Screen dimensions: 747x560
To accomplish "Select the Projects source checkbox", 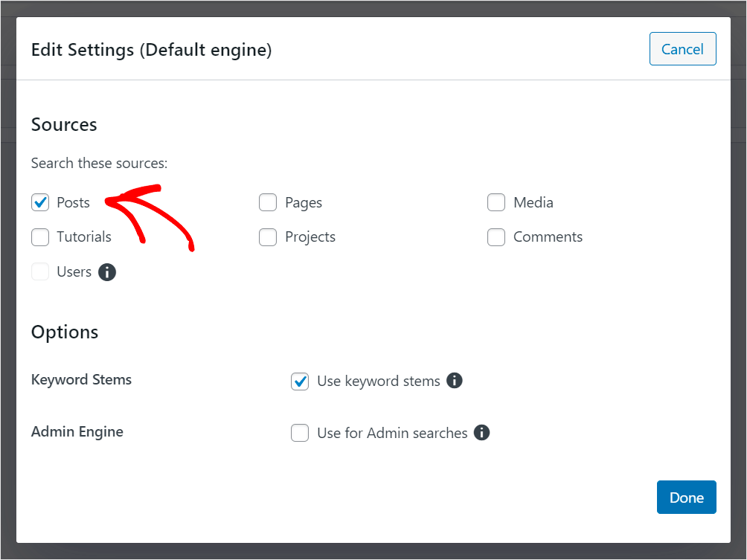I will point(268,237).
